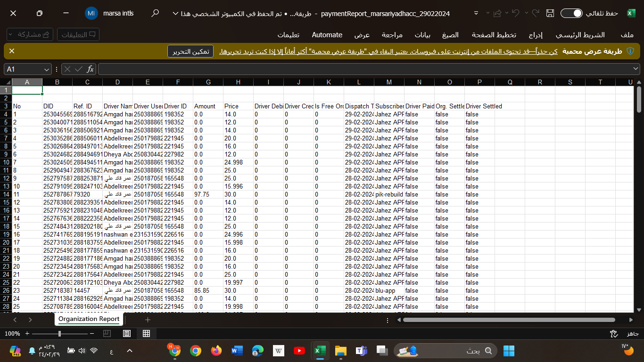Open the Automate ribbon tab

point(327,35)
